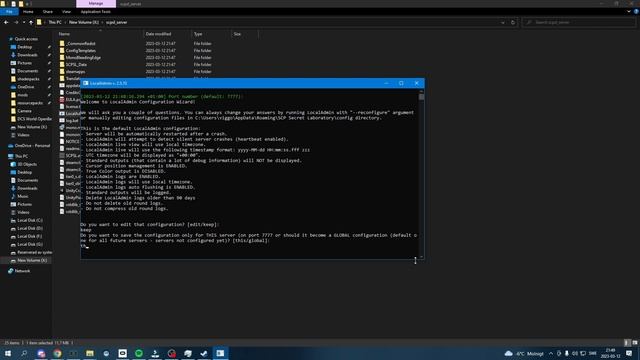The height and width of the screenshot is (360, 640).
Task: Select the MonoBleedingEdge folder
Action: 83,58
